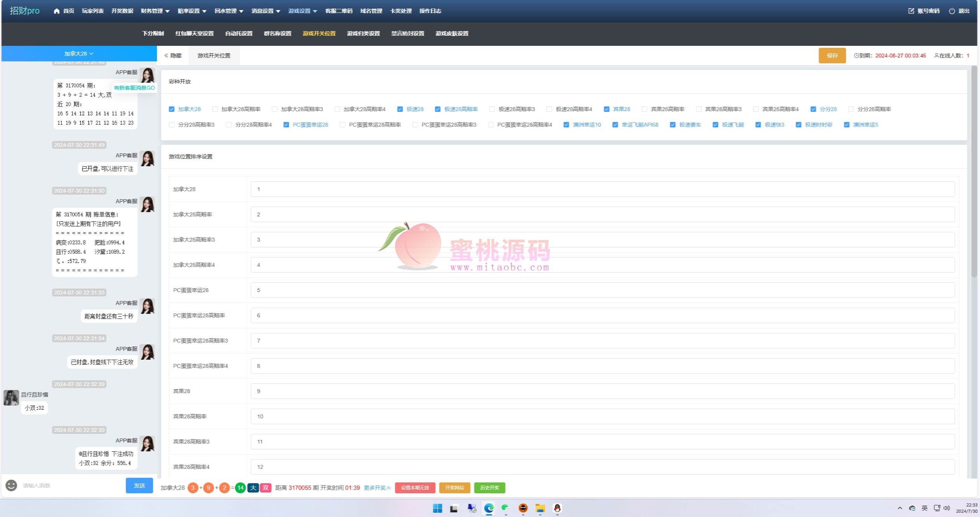The height and width of the screenshot is (517, 980).
Task: Expand the 加拿大28 chat room dropdown
Action: (x=79, y=54)
